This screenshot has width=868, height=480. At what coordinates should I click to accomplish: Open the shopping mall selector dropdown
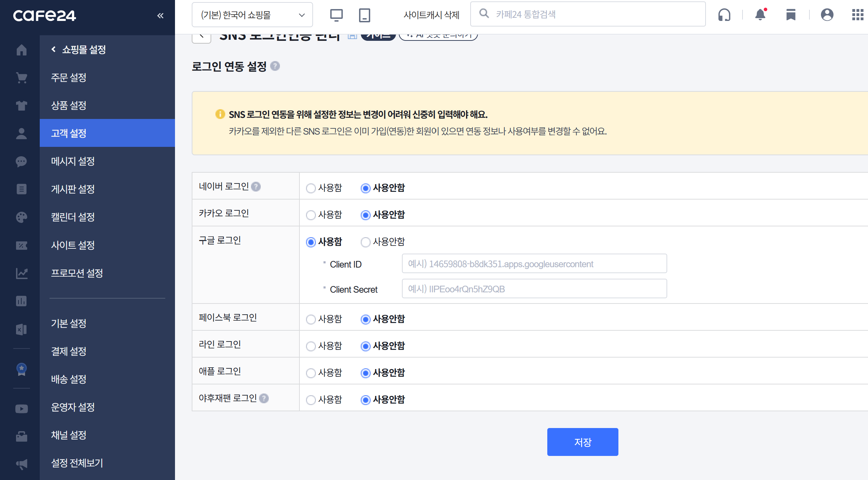[x=252, y=15]
